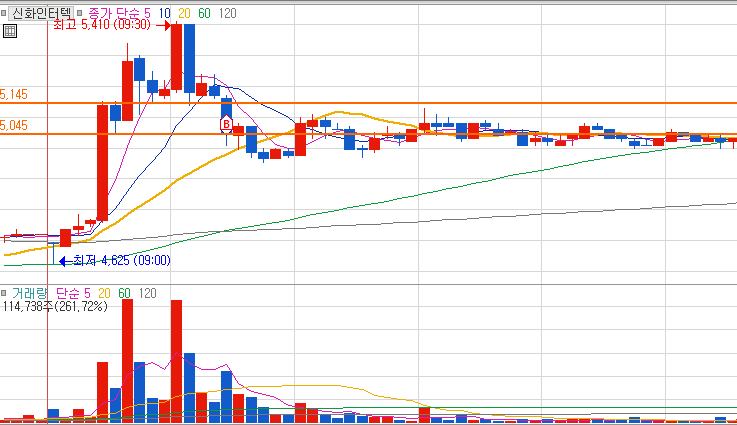Click the tallest red candle at 09:30 high
Screen dimensions: 737x425
click(x=176, y=57)
